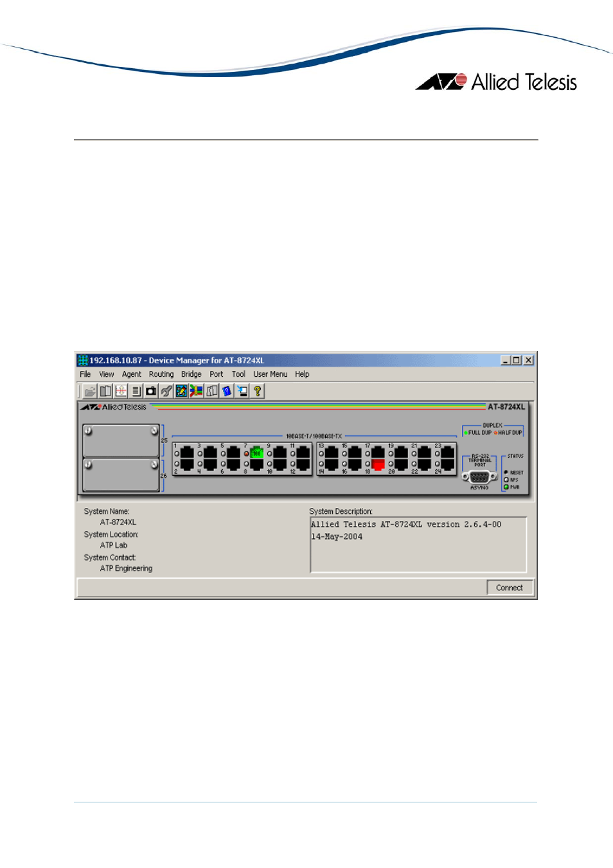Click the open book toolbar icon
The image size is (613, 868).
(105, 391)
